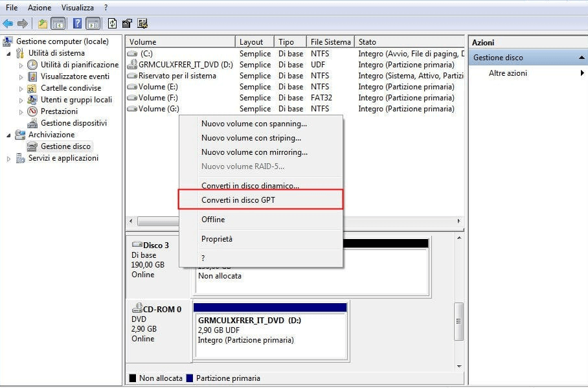Click the blue Back arrow in toolbar

8,23
